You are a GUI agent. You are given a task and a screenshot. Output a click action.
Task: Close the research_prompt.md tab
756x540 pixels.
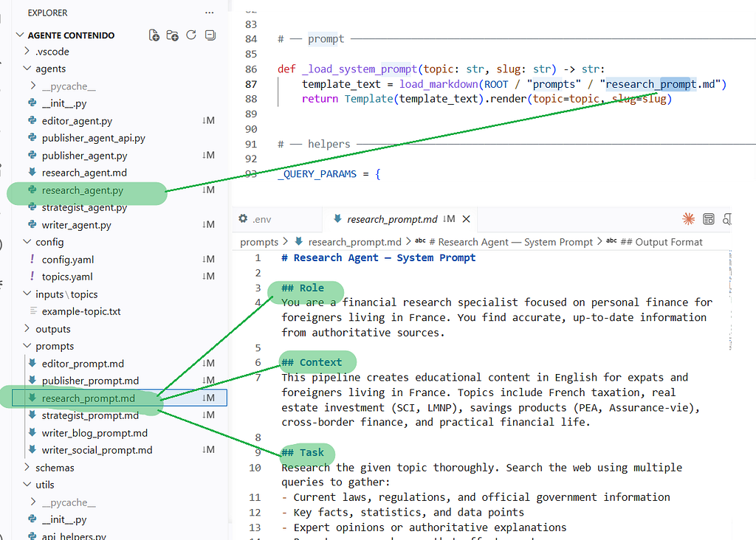pos(467,219)
